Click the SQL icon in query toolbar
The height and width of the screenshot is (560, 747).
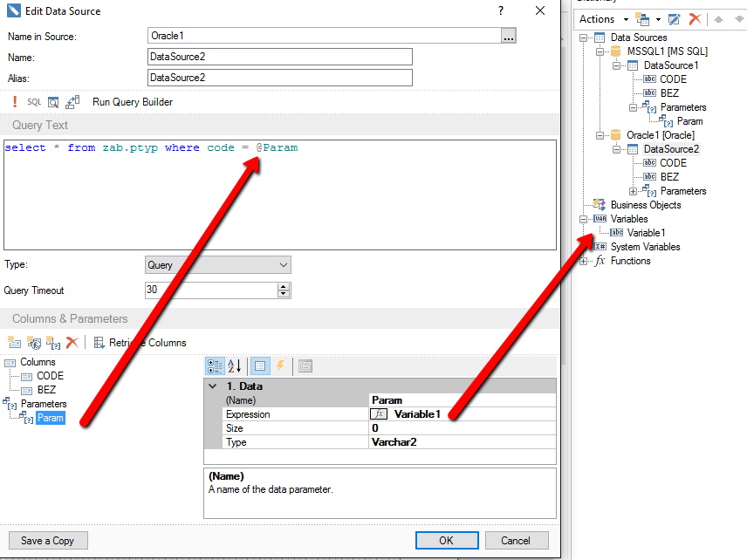pyautogui.click(x=34, y=102)
